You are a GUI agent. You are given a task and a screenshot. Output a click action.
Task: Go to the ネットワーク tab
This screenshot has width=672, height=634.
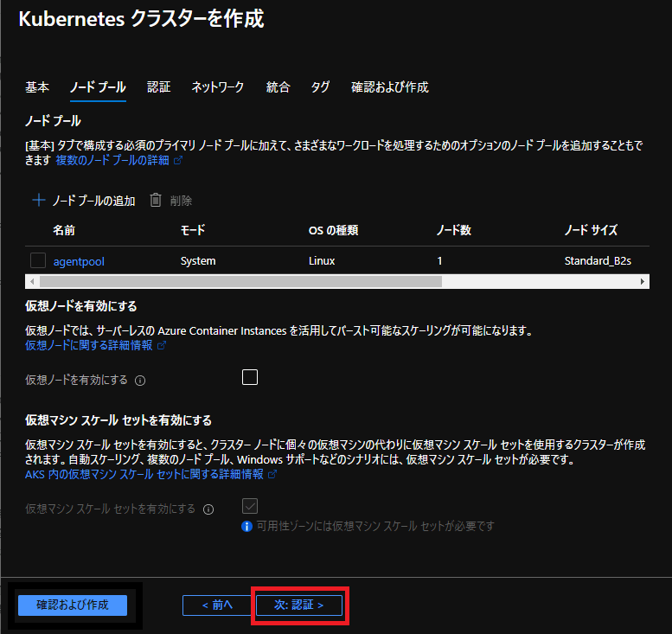[218, 87]
